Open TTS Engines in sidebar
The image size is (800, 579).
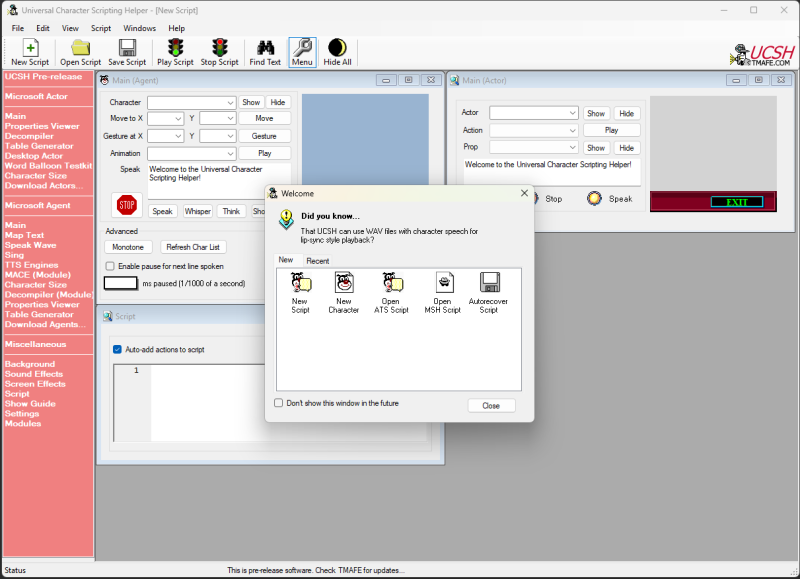click(x=32, y=265)
